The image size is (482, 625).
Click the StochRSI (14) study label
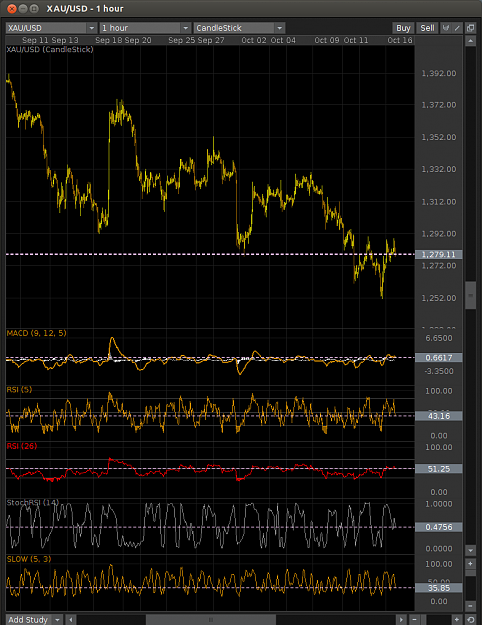coord(33,503)
